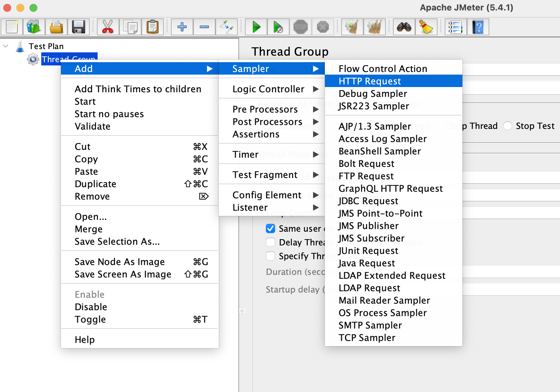Select Mail Reader Sampler entry
The height and width of the screenshot is (392, 560).
click(394, 300)
